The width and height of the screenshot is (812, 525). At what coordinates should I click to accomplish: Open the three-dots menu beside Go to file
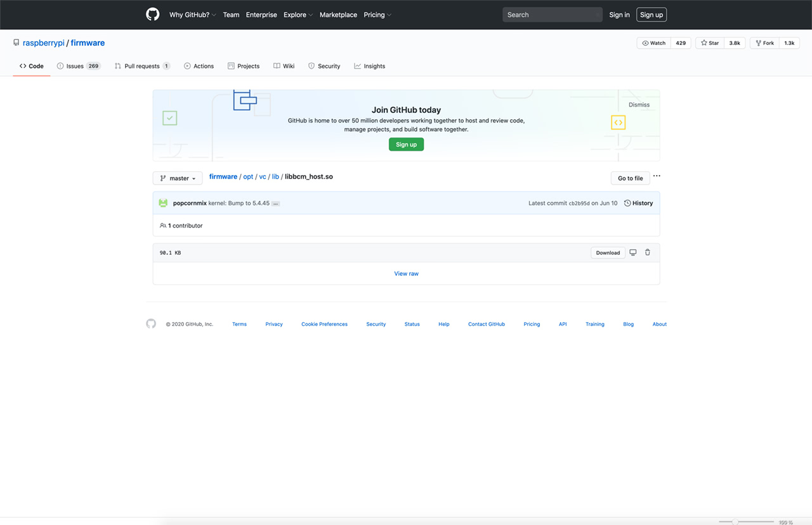tap(657, 176)
